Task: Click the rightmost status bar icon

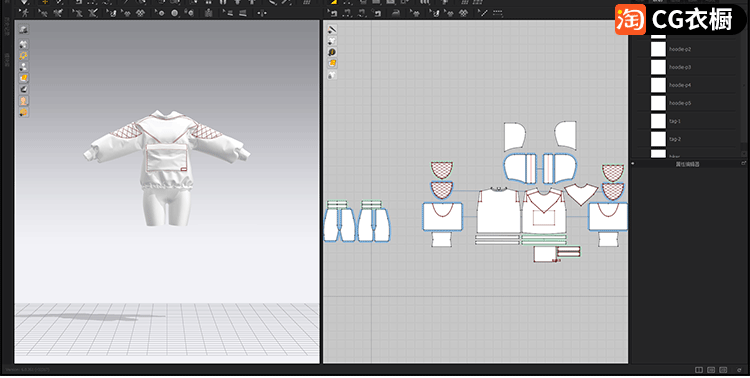Action: [740, 370]
